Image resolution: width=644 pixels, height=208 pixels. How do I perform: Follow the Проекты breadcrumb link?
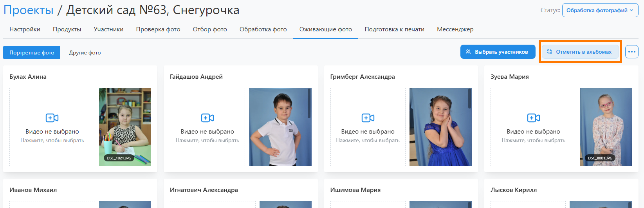coord(29,10)
